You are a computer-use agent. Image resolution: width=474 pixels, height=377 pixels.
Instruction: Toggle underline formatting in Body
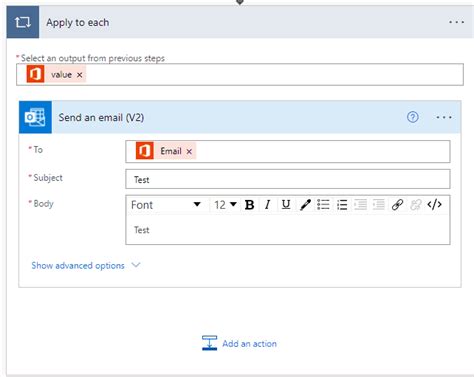pos(286,205)
